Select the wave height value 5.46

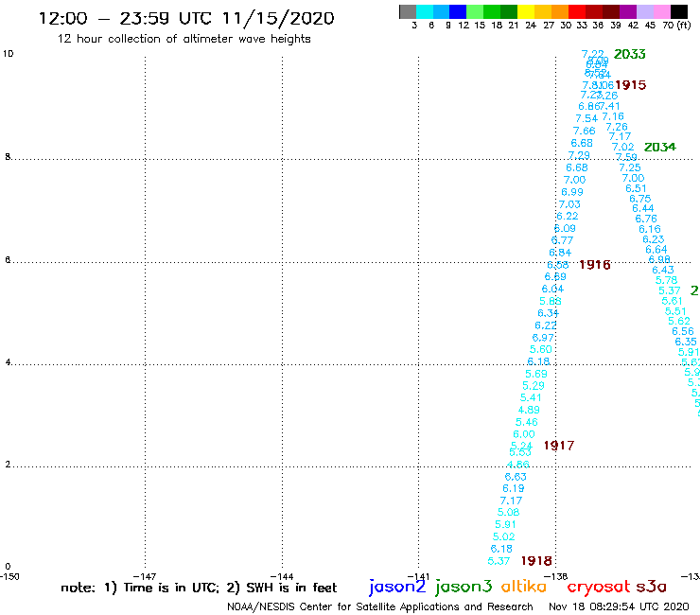(x=526, y=423)
